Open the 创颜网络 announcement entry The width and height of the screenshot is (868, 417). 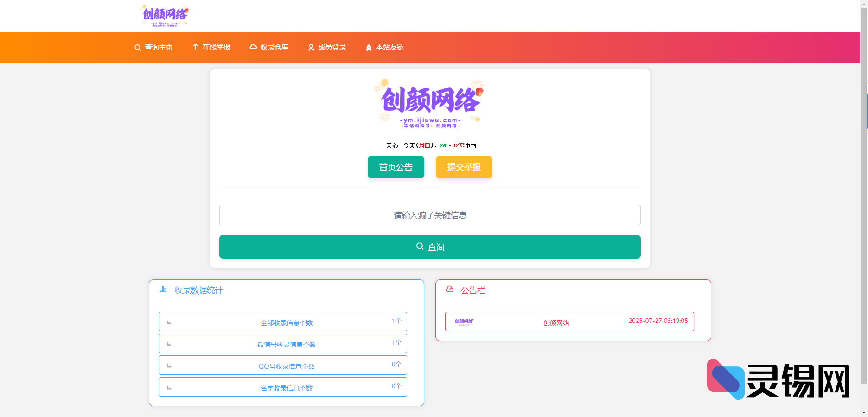click(569, 322)
